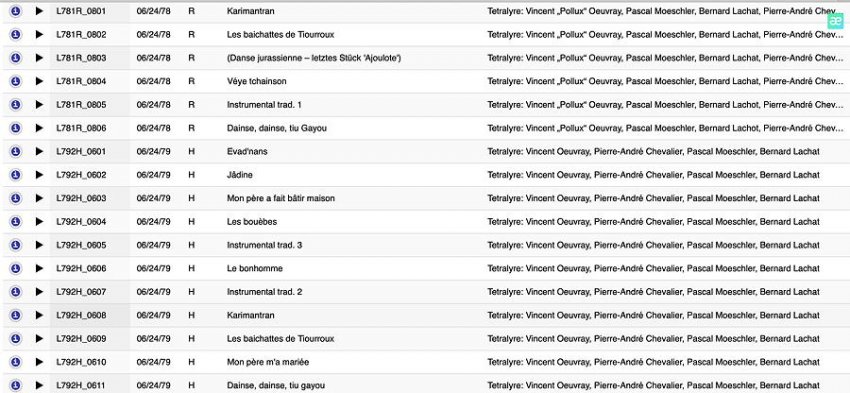Screen dimensions: 850x393
Task: Click the circle icon next to L792H_0603
Action: (x=16, y=198)
